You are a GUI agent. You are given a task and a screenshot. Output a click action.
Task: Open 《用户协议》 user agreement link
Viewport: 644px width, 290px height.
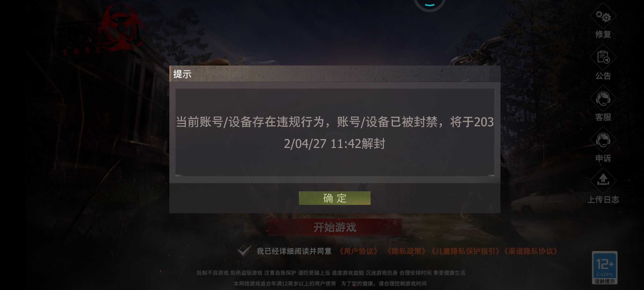(x=358, y=251)
